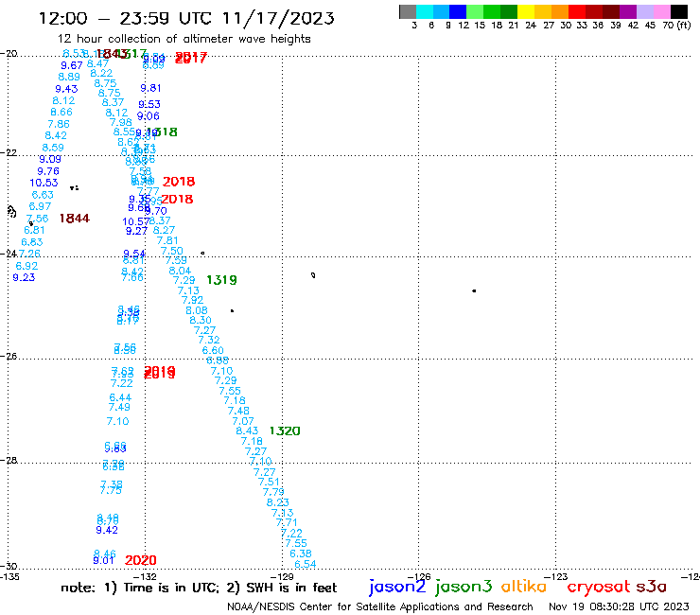Click the jason3 time stamp '1320'
The width and height of the screenshot is (700, 615).
285,431
